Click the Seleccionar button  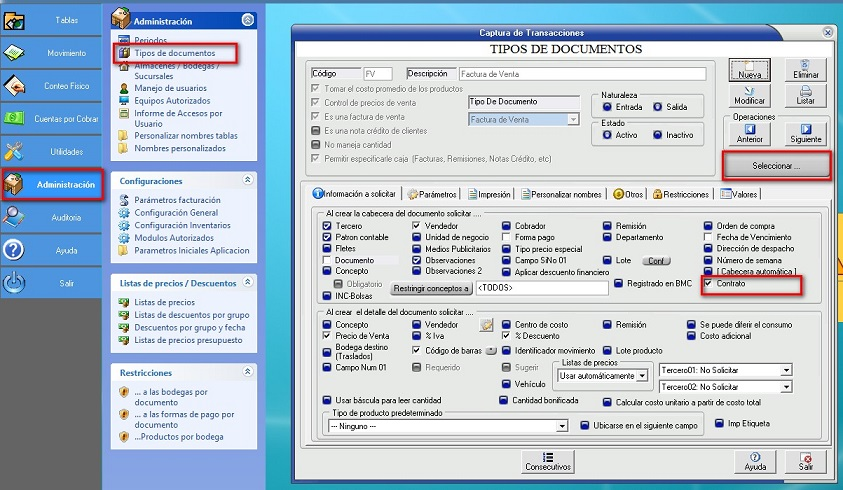point(775,165)
